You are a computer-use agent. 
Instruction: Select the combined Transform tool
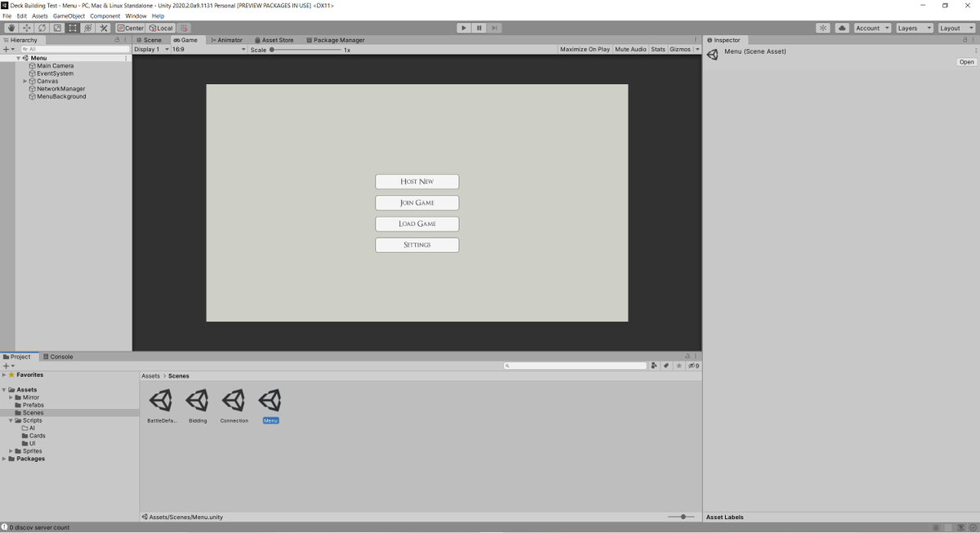[x=88, y=28]
